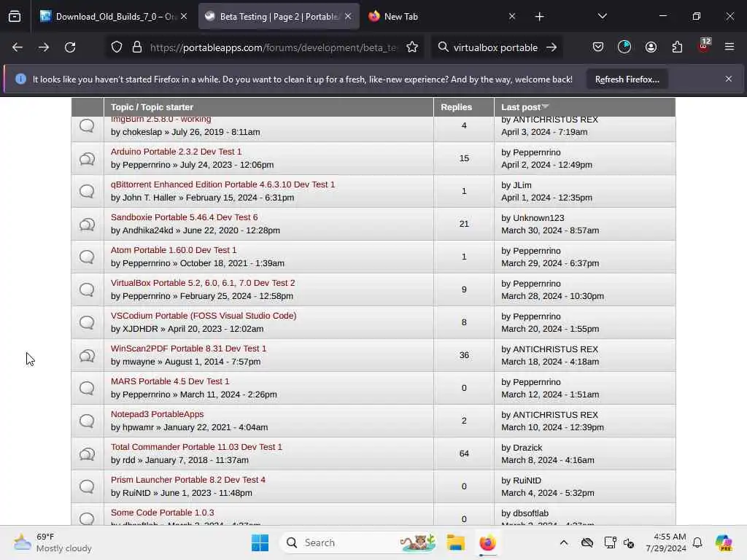Screen dimensions: 747x560
Task: Click the virtualbox portable search field
Action: [495, 47]
